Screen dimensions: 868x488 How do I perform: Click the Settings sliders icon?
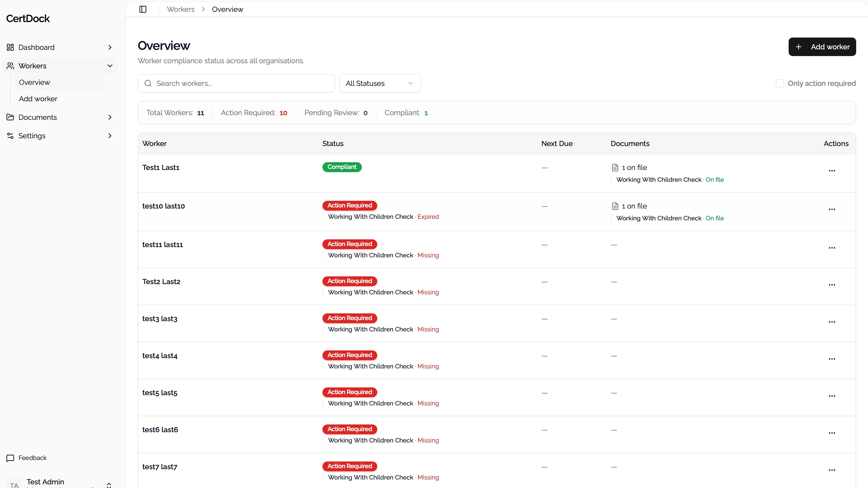[10, 135]
